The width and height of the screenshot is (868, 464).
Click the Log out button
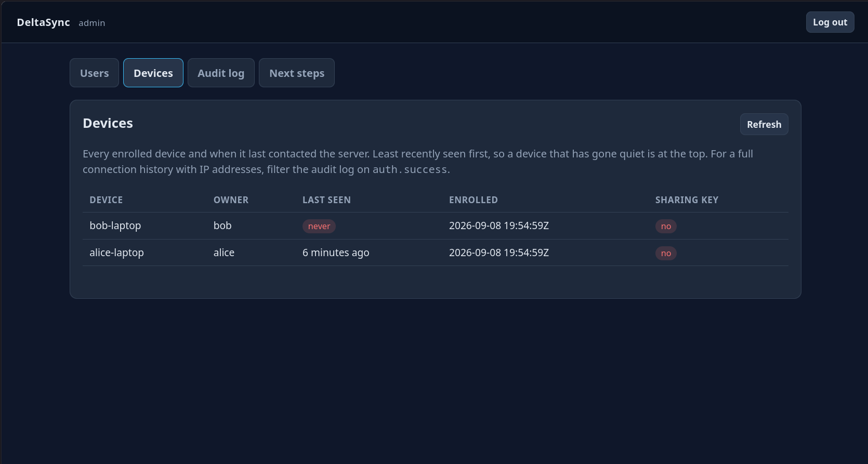[x=830, y=22]
